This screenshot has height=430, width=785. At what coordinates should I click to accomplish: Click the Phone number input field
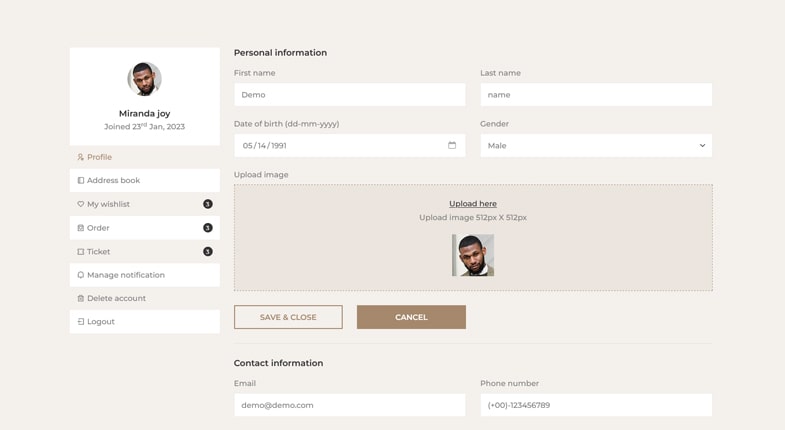click(596, 405)
